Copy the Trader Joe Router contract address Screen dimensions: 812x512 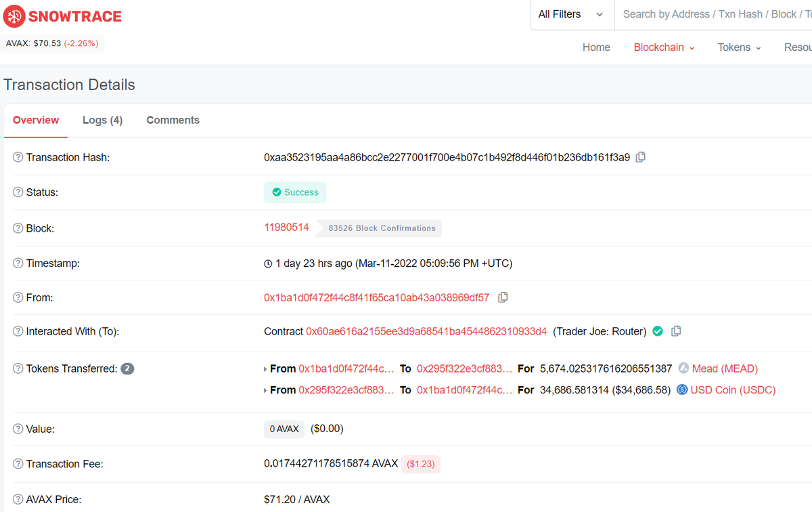[x=676, y=331]
